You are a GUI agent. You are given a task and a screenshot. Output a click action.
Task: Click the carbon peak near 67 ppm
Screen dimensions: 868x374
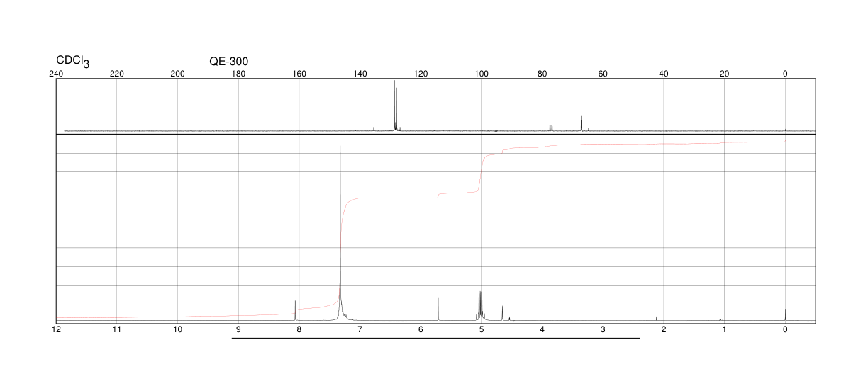point(581,123)
